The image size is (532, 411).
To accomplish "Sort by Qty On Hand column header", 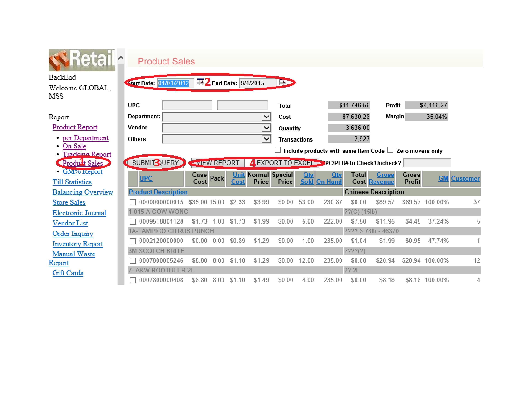I will click(x=329, y=178).
